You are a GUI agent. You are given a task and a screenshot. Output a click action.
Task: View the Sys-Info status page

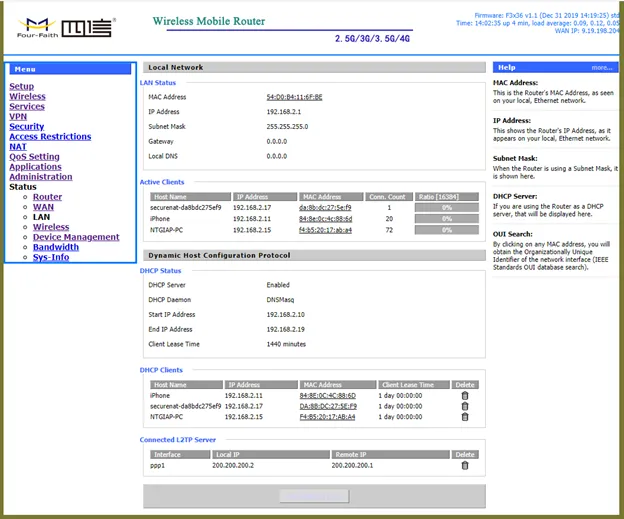tap(51, 257)
